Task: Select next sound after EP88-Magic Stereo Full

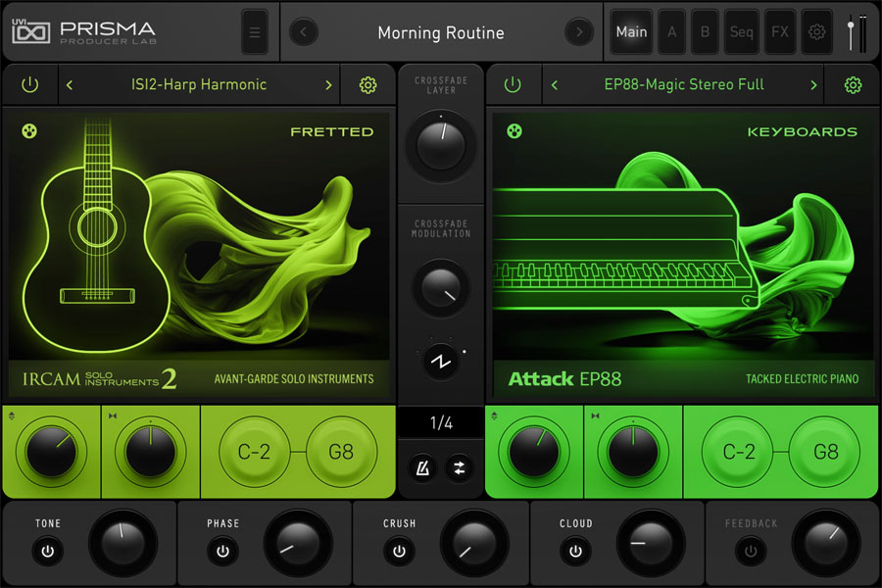Action: (812, 85)
